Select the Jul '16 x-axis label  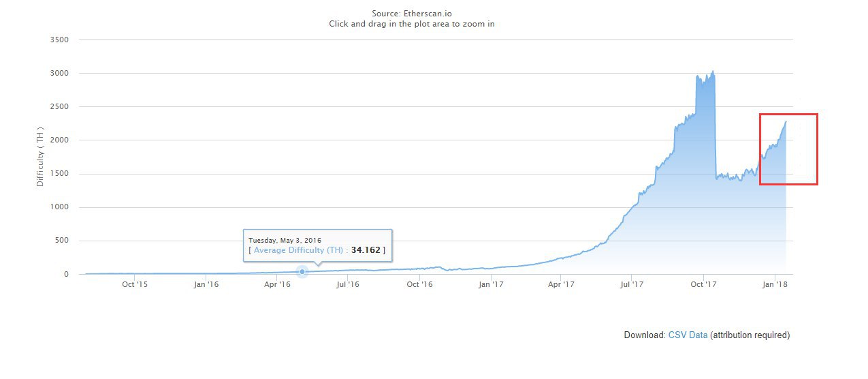[x=348, y=284]
